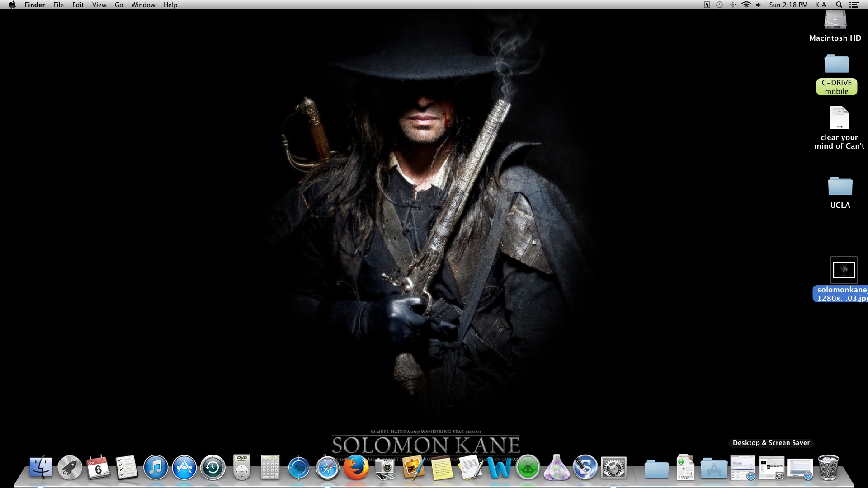Open System Preferences gear icon

pyautogui.click(x=613, y=467)
